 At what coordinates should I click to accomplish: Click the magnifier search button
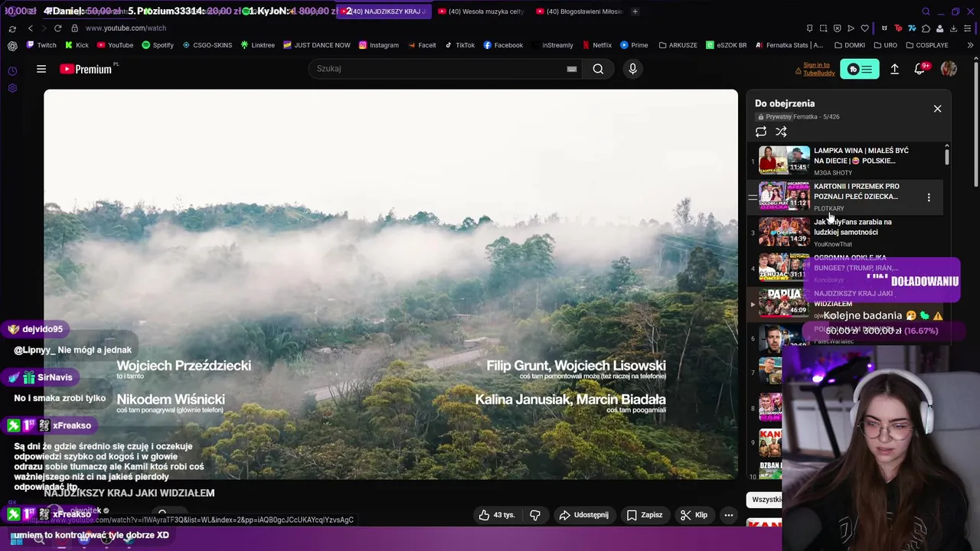pyautogui.click(x=598, y=69)
